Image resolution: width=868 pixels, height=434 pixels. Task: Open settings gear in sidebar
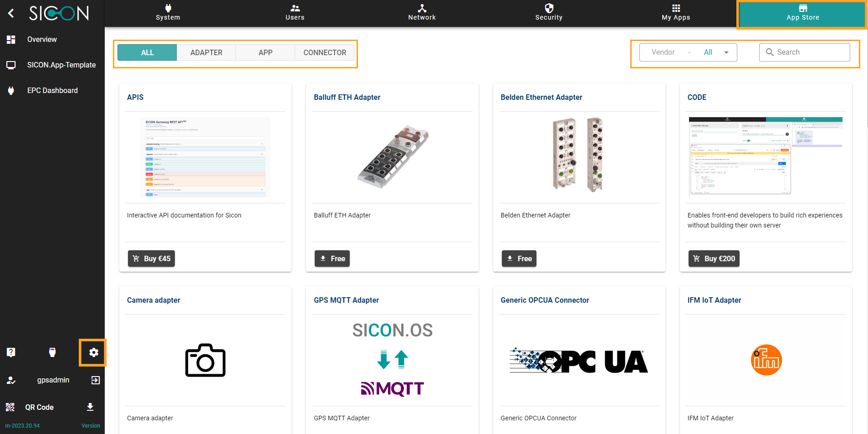click(93, 352)
